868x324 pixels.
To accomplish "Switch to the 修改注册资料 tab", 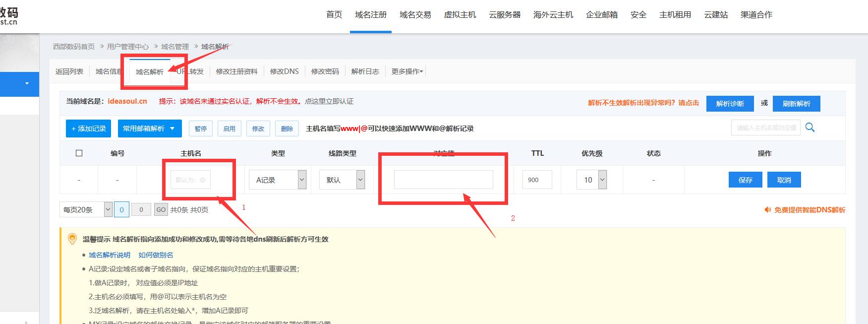I will [237, 71].
